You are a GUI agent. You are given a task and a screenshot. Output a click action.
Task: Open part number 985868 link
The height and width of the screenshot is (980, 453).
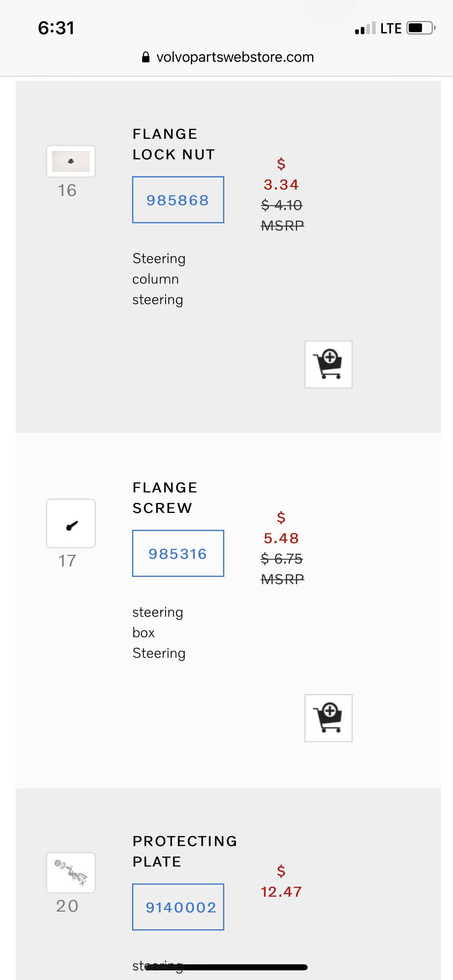(x=178, y=200)
